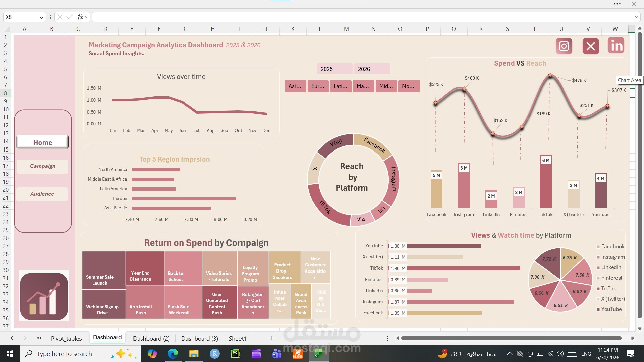Screen dimensions: 644x362
Task: Switch to the Pivot_tables sheet
Action: pyautogui.click(x=66, y=338)
